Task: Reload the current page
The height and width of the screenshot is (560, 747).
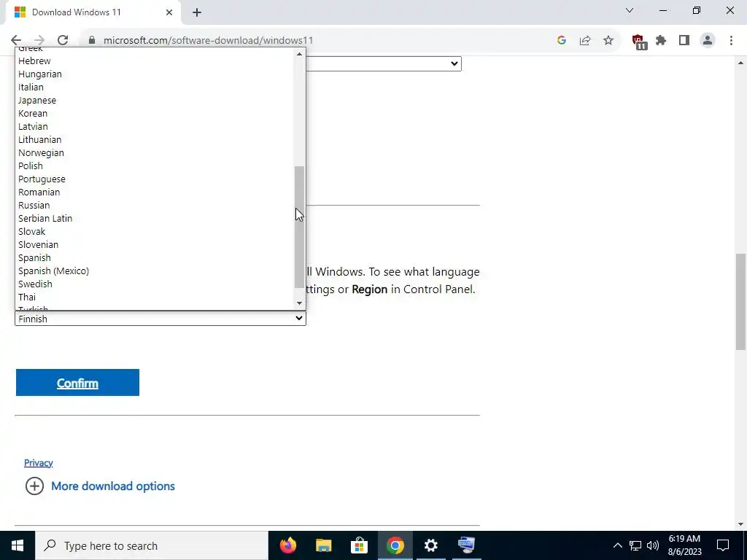Action: click(x=63, y=41)
